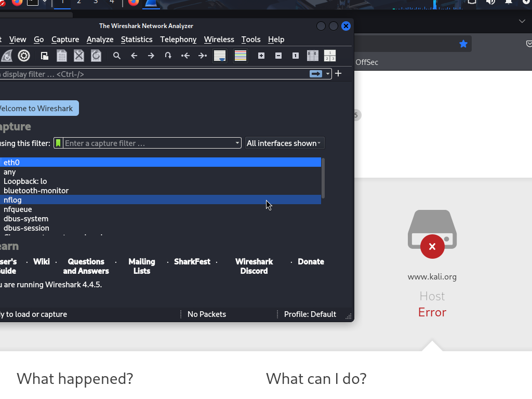Toggle packet list colorization
The image size is (532, 399).
point(241,56)
